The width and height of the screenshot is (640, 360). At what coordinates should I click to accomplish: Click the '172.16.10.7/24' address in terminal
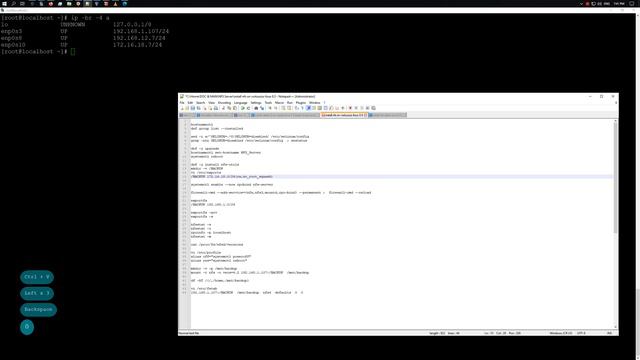coord(137,45)
